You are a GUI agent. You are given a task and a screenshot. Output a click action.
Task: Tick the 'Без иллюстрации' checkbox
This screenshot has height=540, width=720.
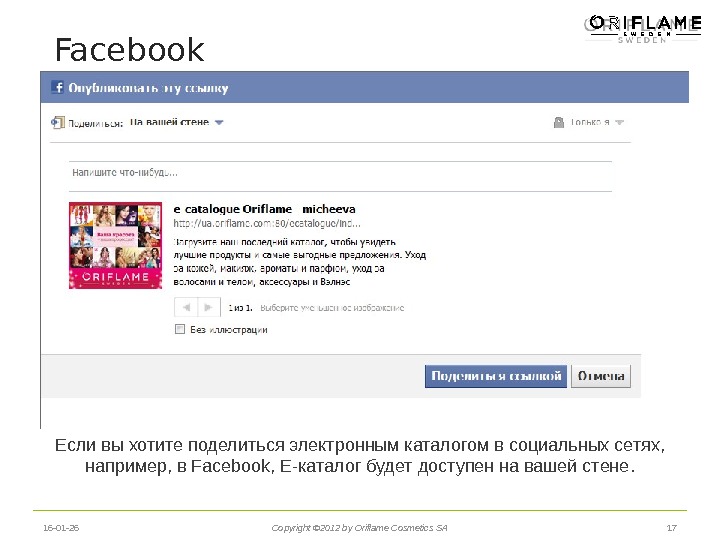pyautogui.click(x=180, y=329)
